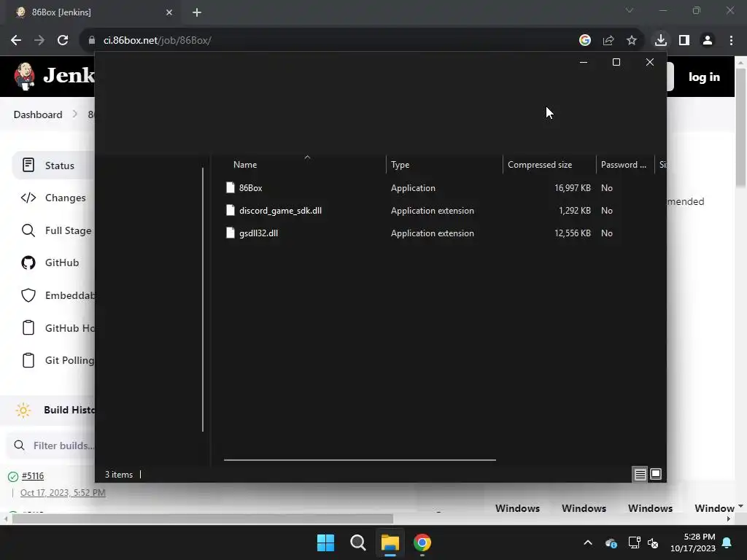Sort by Compressed size column

coord(549,165)
